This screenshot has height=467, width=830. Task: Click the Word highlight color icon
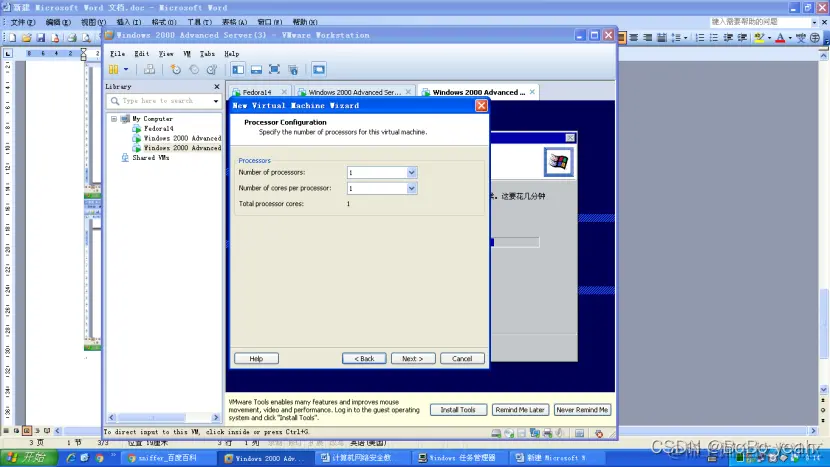pos(759,38)
